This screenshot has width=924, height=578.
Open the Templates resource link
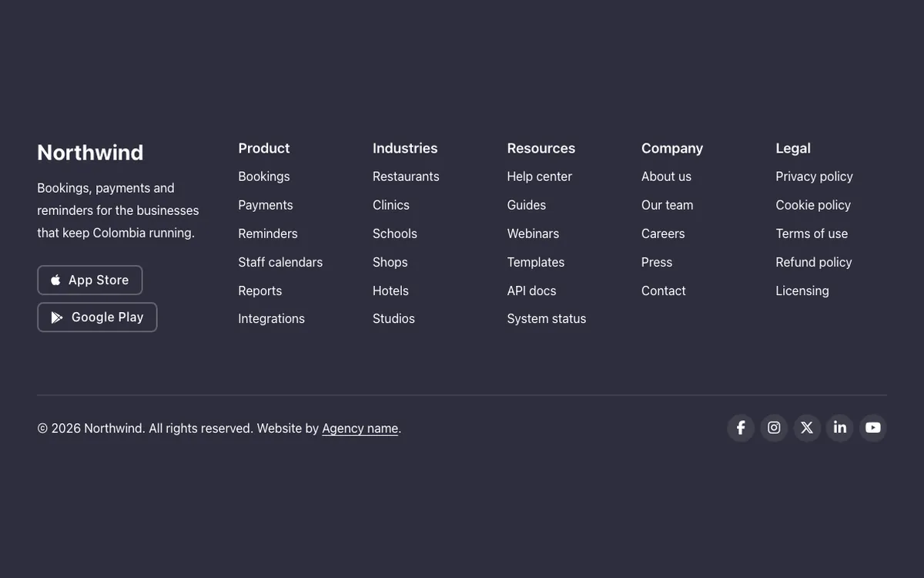point(536,262)
